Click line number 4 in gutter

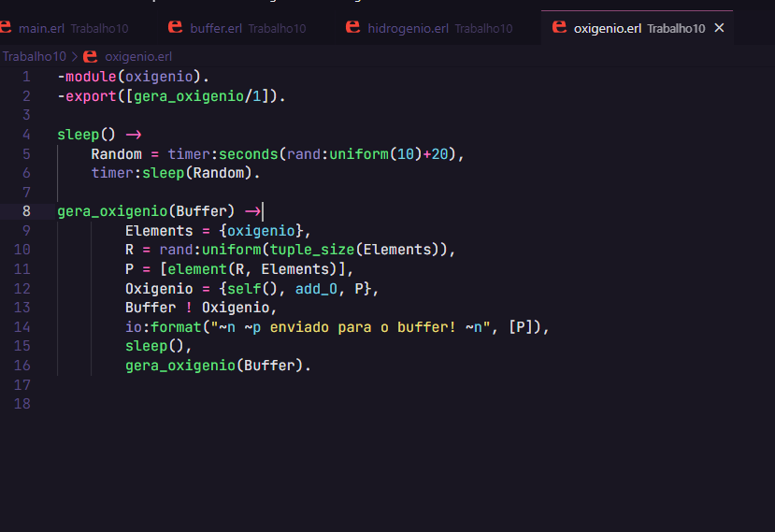point(26,135)
